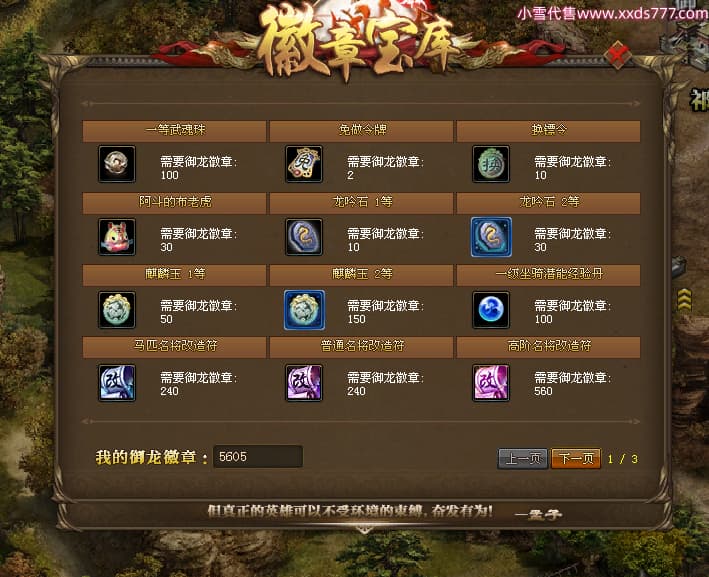Select the 龙吟石 2等 blue stone icon
The height and width of the screenshot is (577, 709).
coord(491,237)
